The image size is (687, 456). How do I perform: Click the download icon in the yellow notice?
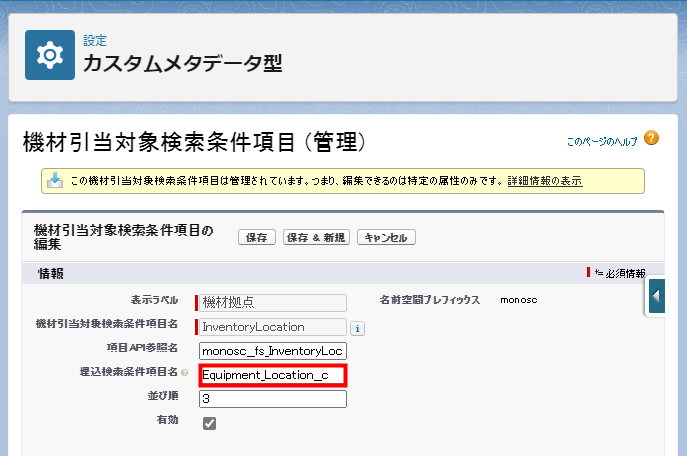(x=54, y=181)
